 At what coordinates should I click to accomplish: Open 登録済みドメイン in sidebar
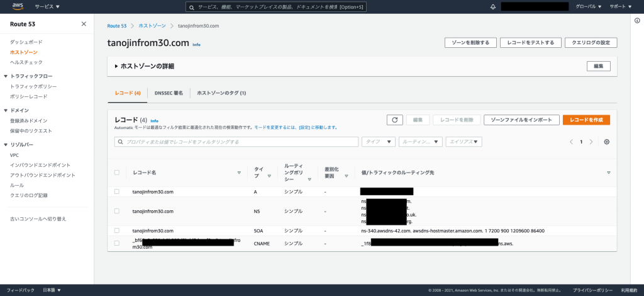point(29,121)
